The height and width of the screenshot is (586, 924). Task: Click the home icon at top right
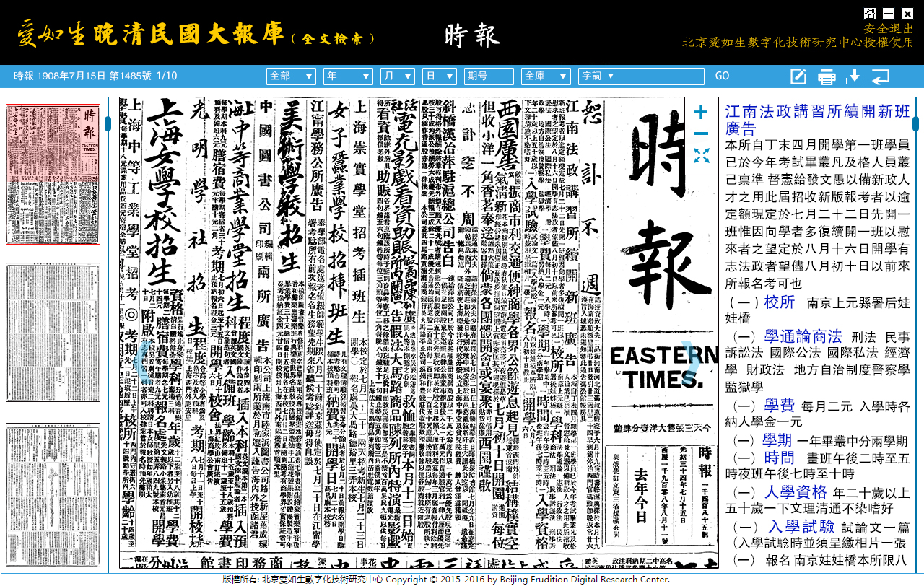tap(871, 12)
